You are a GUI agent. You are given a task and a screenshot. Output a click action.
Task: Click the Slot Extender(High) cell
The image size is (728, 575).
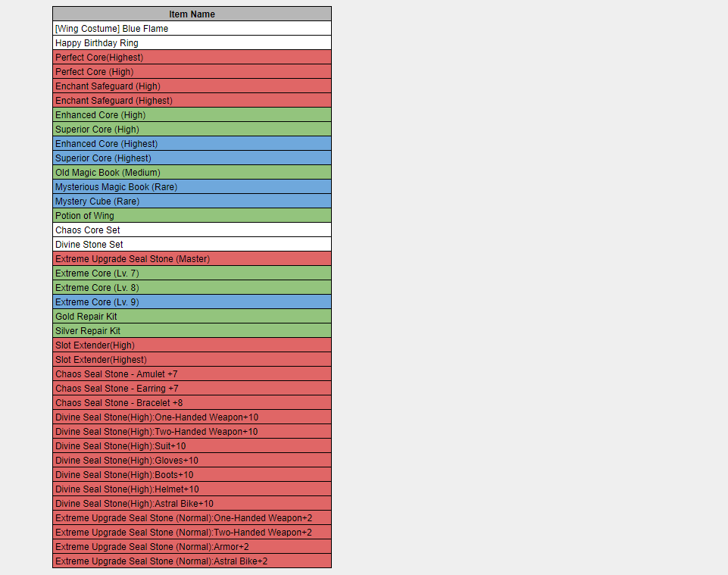[192, 345]
